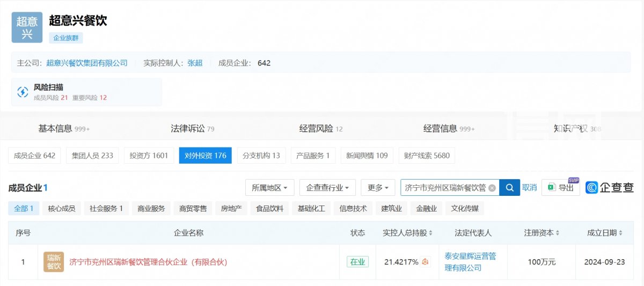This screenshot has height=286, width=644.
Task: Filter by 金融业 category
Action: [426, 208]
